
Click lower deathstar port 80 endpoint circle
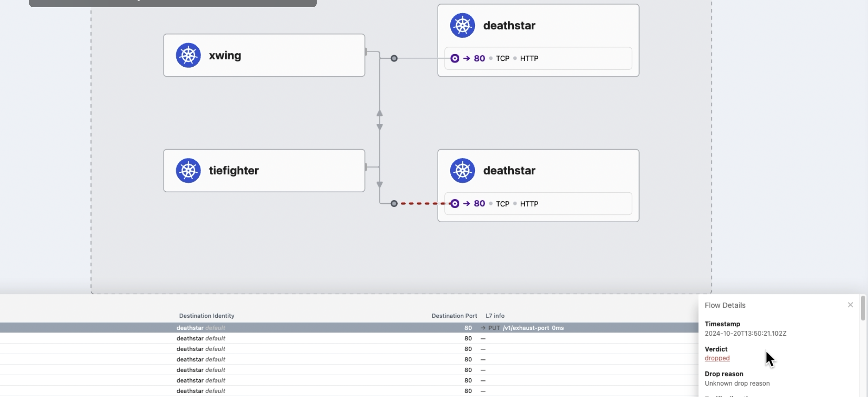pos(455,204)
